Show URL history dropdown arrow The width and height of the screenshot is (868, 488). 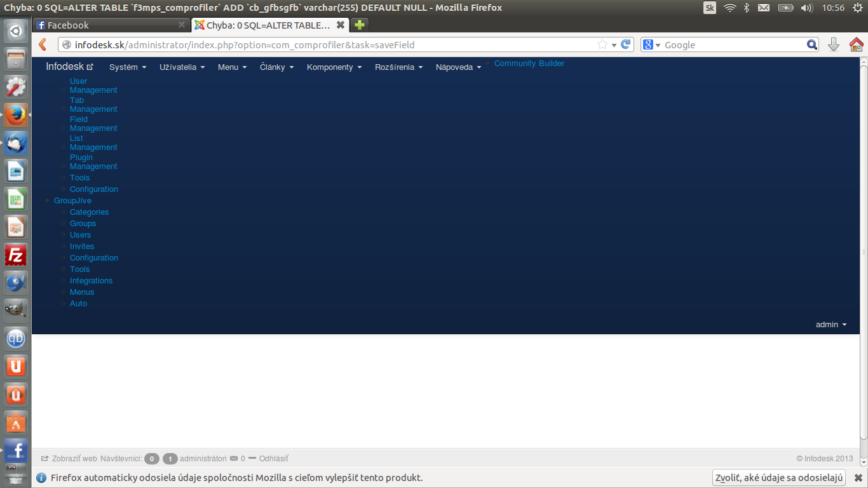614,45
